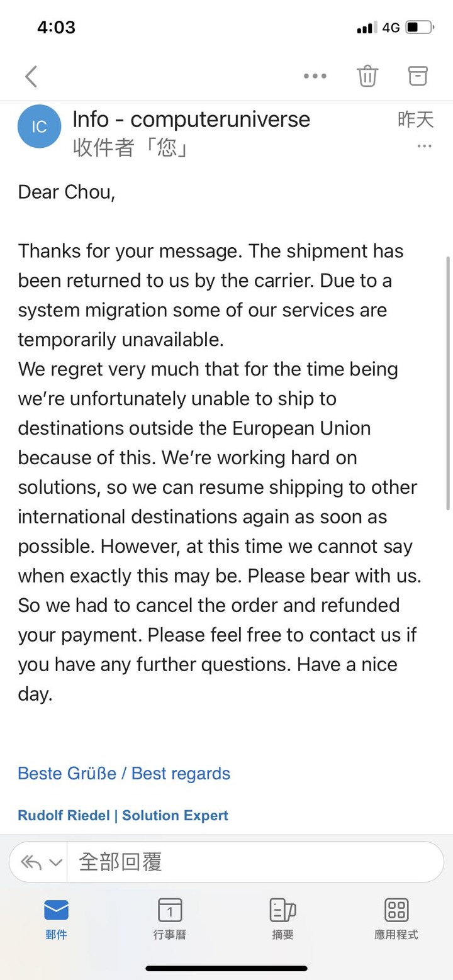The height and width of the screenshot is (980, 453).
Task: Tap the IC sender avatar
Action: click(x=39, y=126)
